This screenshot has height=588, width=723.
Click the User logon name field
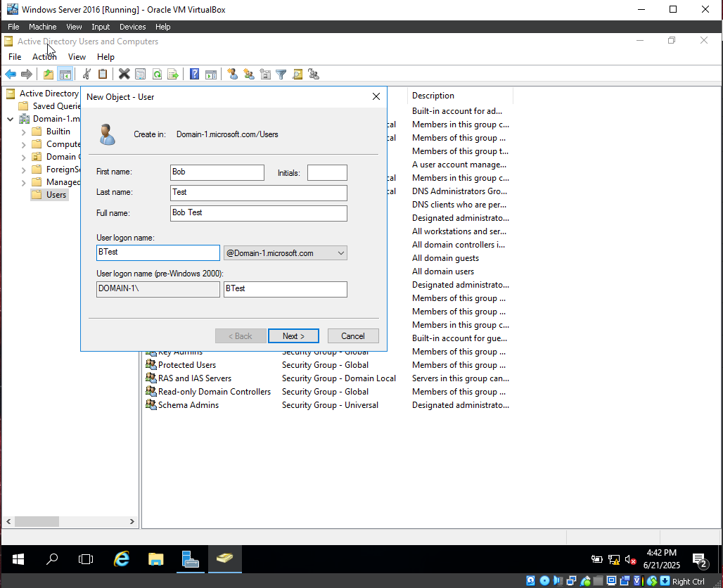158,253
